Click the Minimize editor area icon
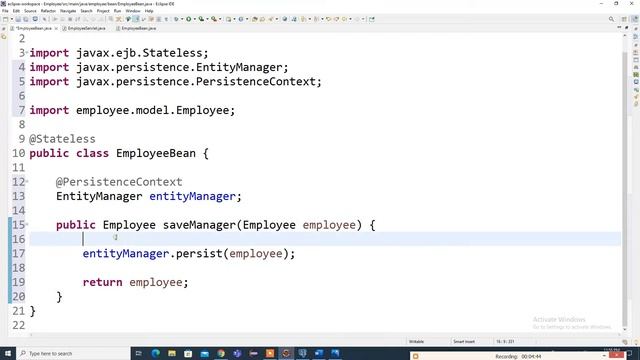Screen dimensions: 640x360 pos(619,28)
